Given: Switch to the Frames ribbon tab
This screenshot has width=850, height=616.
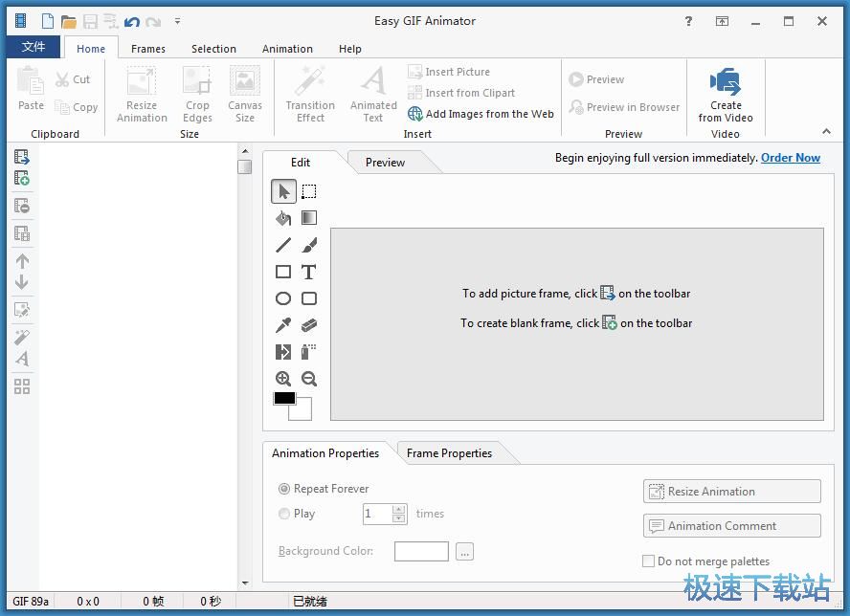Looking at the screenshot, I should coord(148,49).
